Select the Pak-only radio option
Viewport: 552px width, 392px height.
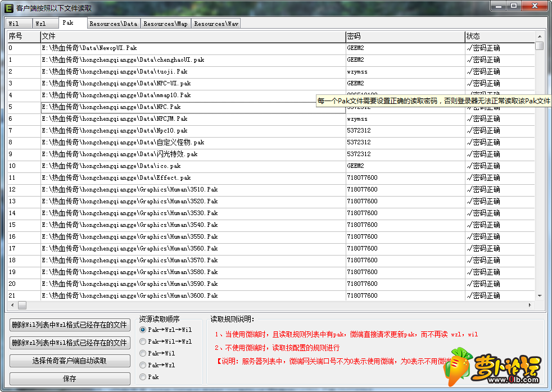(x=150, y=377)
